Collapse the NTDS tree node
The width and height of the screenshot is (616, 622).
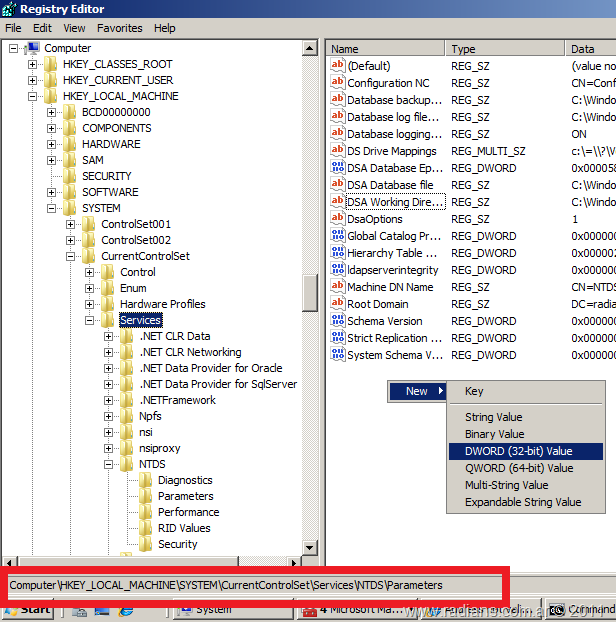point(108,464)
